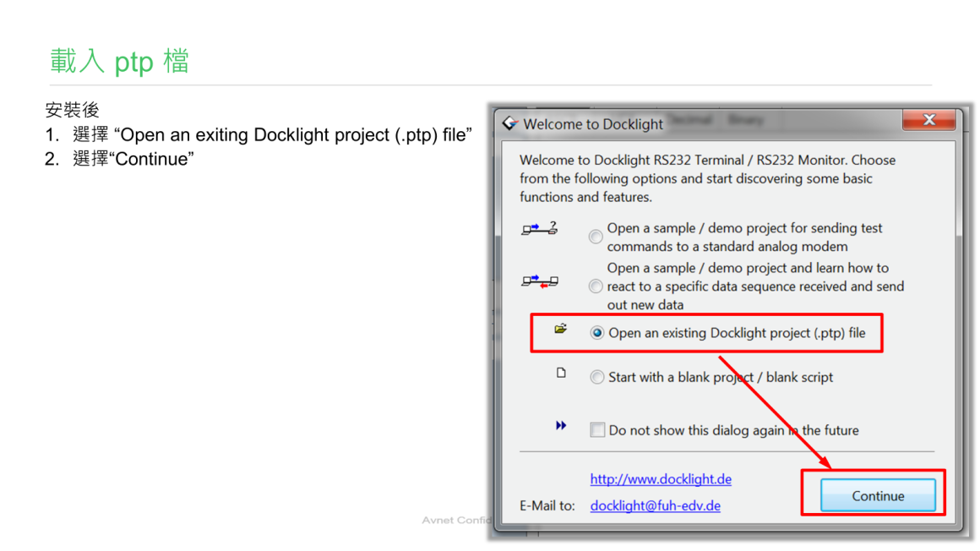
Task: Click the send/receive data sequence demo icon
Action: tap(540, 281)
